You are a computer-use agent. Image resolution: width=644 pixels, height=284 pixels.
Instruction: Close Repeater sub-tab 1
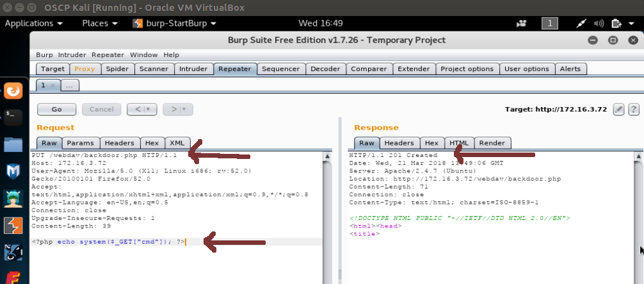[52, 86]
